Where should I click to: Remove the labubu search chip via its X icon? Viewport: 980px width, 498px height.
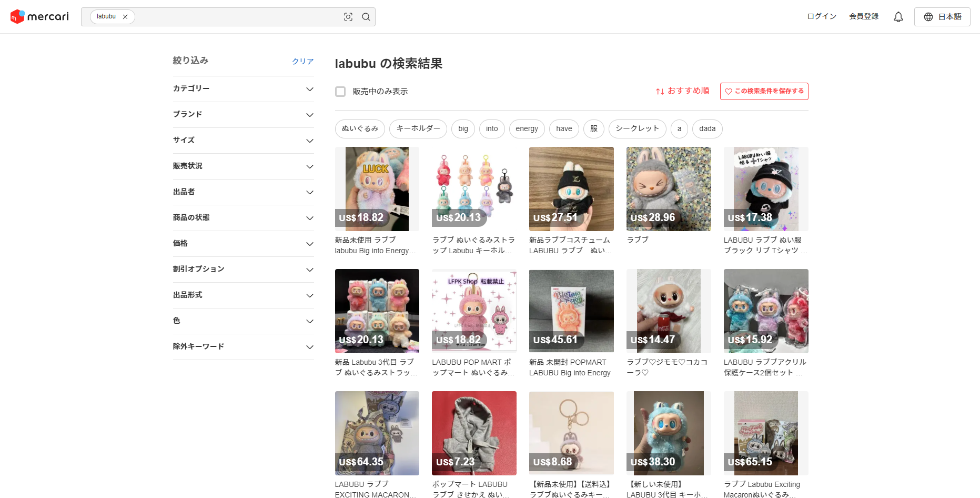click(125, 16)
